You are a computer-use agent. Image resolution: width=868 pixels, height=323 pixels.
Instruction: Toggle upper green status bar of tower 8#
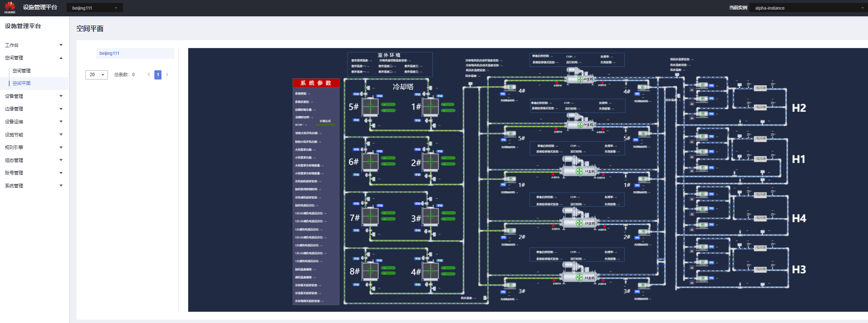point(389,268)
